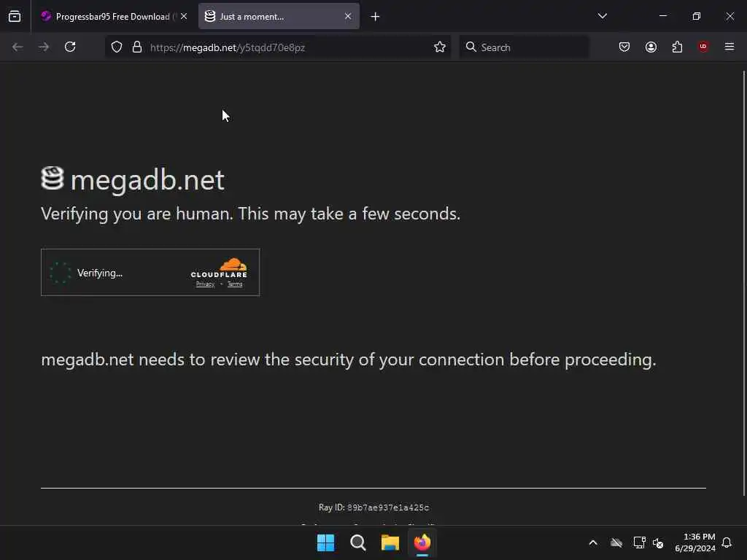The image size is (747, 560).
Task: Bookmark this page with the star
Action: click(x=440, y=47)
